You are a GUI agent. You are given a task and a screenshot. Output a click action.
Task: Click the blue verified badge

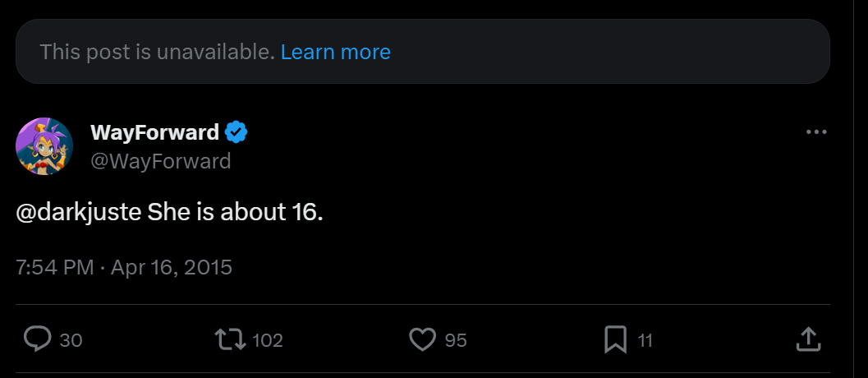point(236,132)
